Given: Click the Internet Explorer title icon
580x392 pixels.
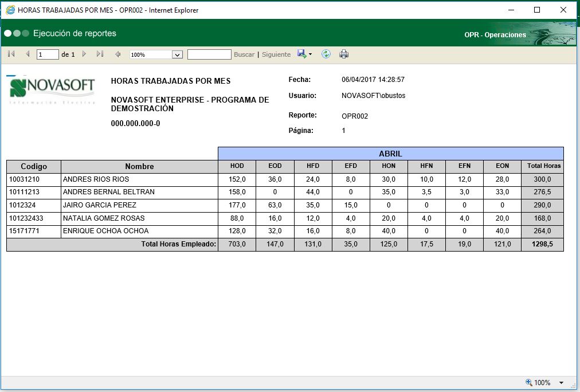Looking at the screenshot, I should [x=10, y=10].
